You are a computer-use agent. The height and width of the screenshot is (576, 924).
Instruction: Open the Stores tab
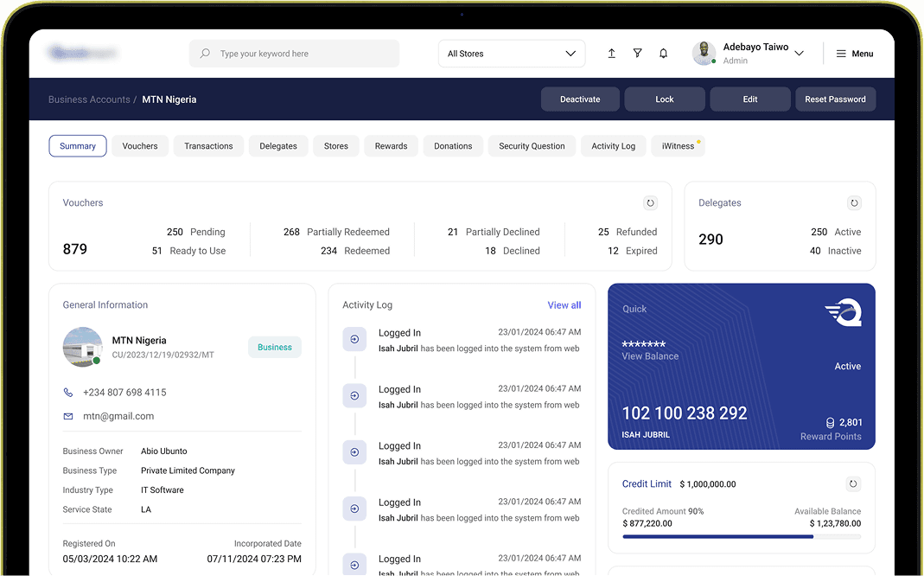[x=336, y=146]
